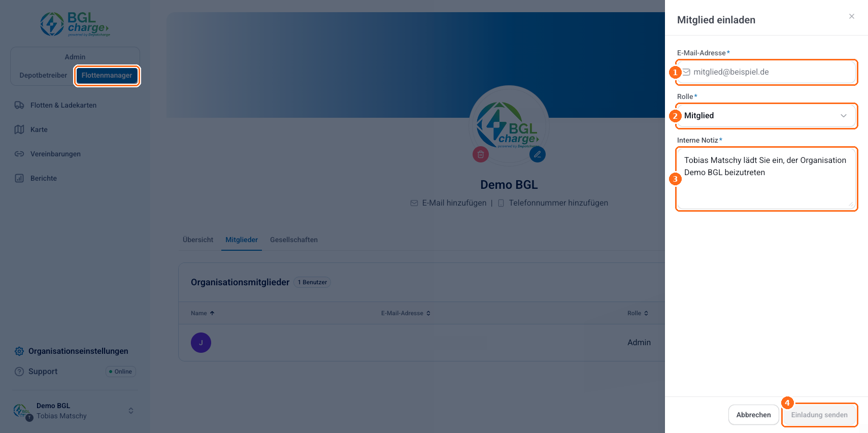Open the Mitglieder tab

(242, 240)
